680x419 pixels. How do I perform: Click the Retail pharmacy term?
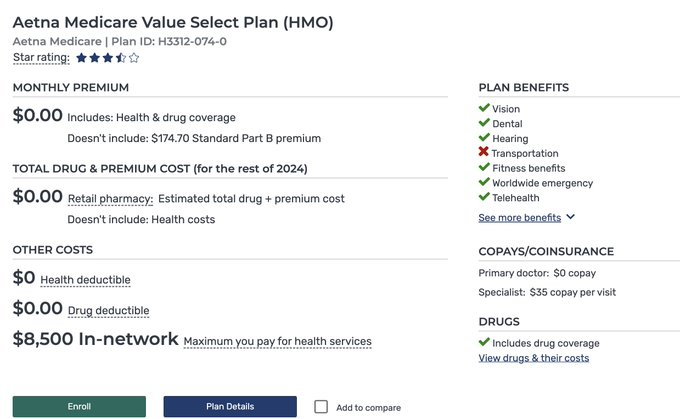tap(110, 199)
